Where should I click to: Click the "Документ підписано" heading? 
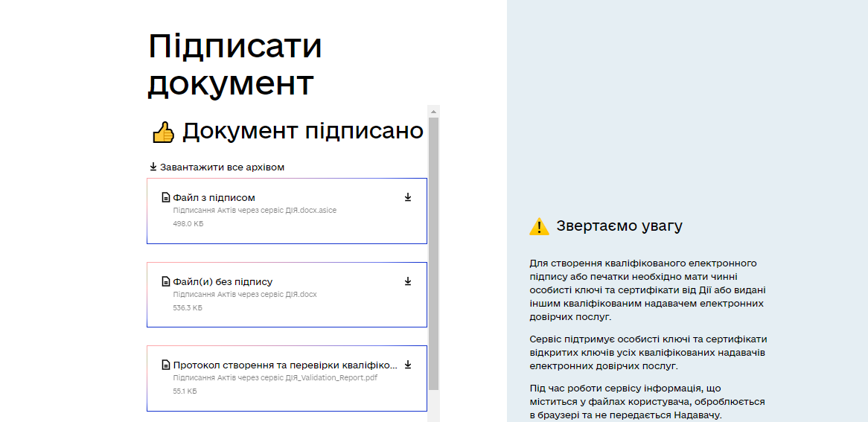coord(302,132)
